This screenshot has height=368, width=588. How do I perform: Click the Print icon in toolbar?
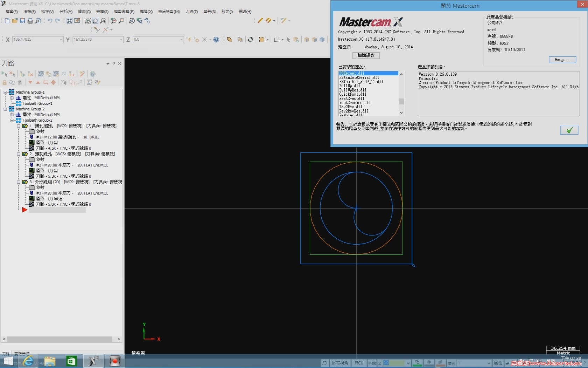point(30,21)
